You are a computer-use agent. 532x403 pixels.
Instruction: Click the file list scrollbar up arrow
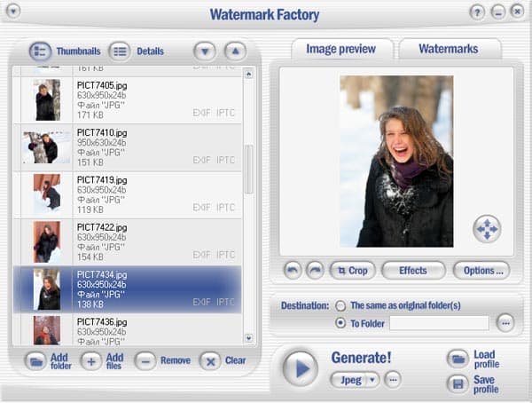click(248, 74)
